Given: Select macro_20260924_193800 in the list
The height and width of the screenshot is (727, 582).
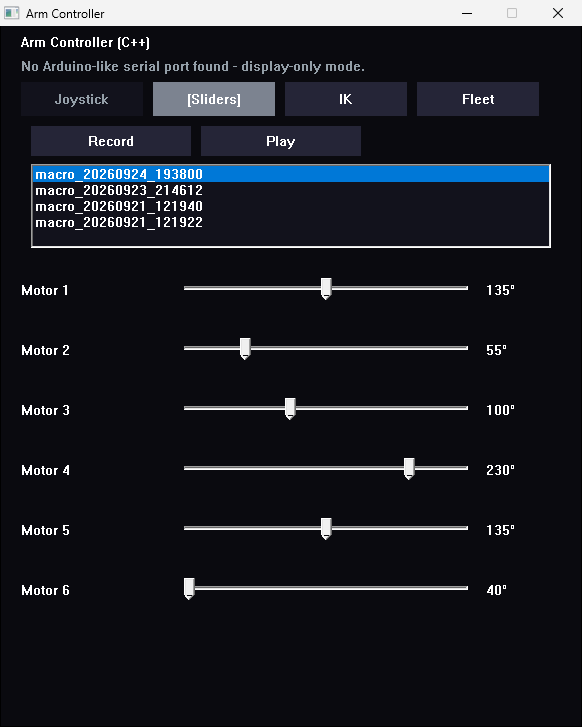Looking at the screenshot, I should point(291,174).
